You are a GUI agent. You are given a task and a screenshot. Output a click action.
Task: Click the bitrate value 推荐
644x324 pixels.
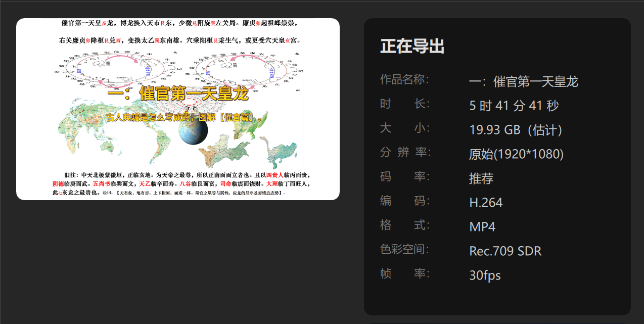(481, 178)
